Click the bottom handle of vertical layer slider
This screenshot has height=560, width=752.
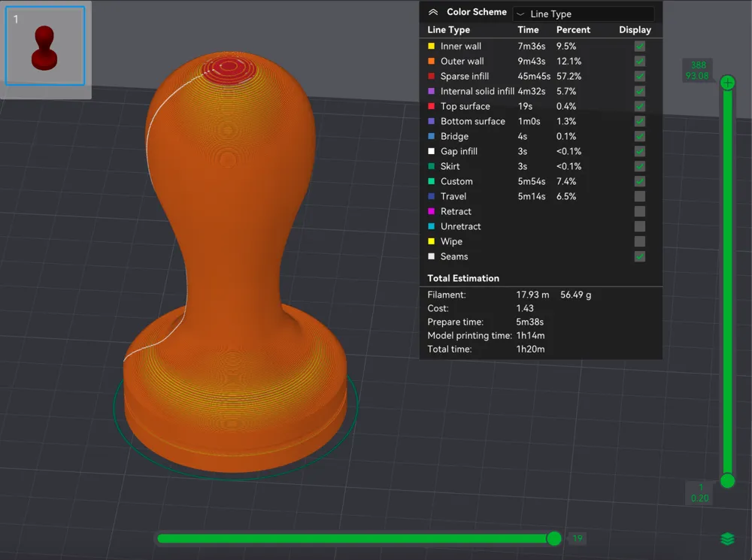click(x=727, y=480)
